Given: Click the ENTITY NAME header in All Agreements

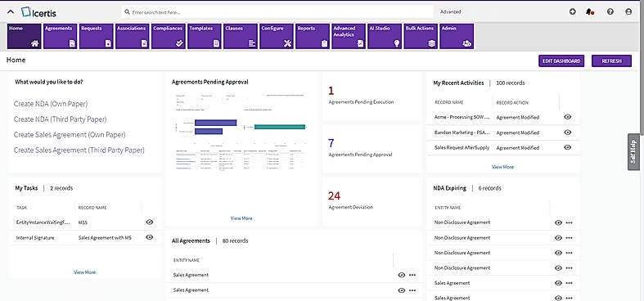Looking at the screenshot, I should coord(187,260).
